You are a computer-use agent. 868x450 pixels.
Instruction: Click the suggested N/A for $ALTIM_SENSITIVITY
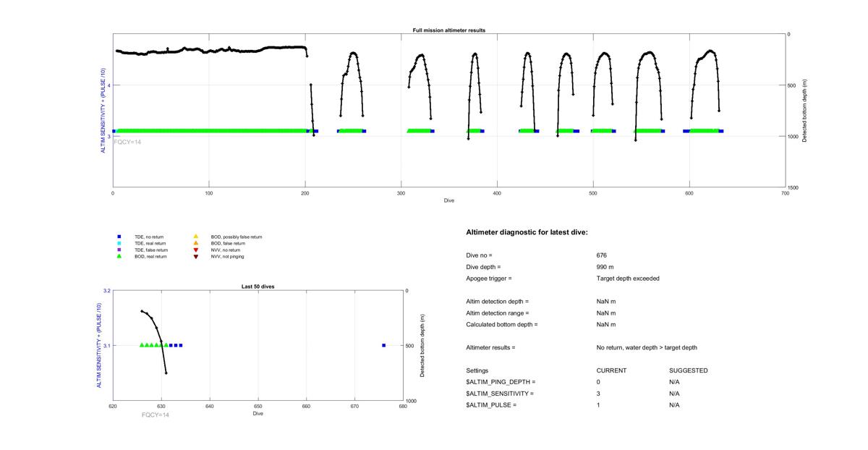675,394
